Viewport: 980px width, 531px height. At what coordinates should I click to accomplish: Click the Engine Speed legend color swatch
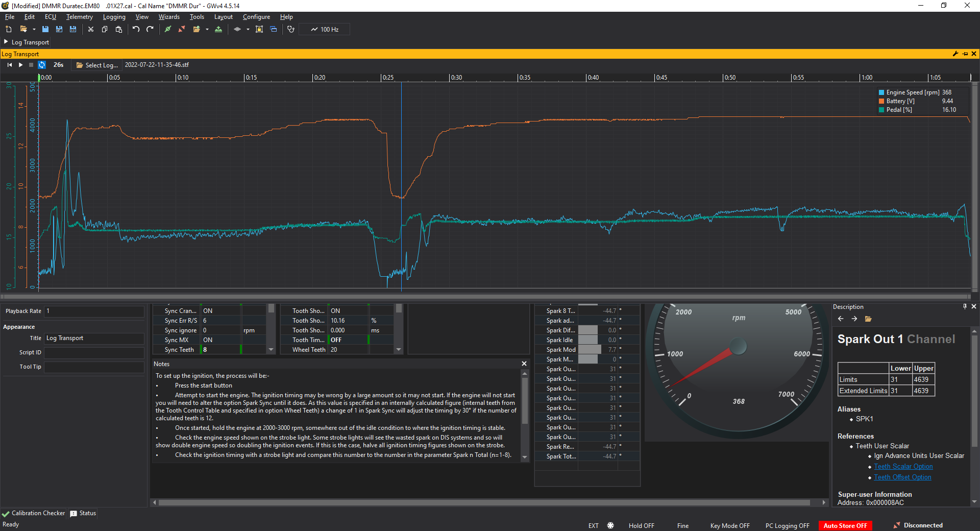[881, 92]
